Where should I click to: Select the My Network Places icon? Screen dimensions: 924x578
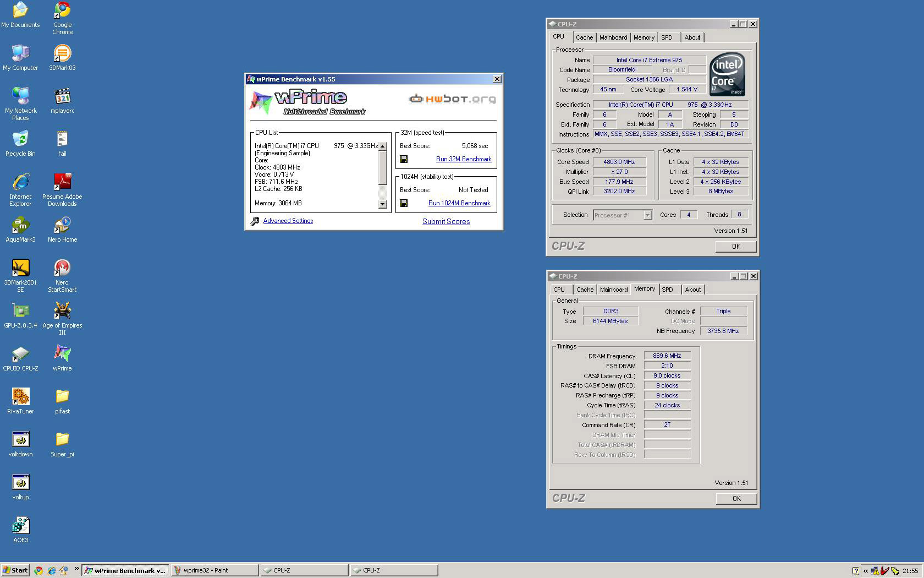[x=20, y=104]
